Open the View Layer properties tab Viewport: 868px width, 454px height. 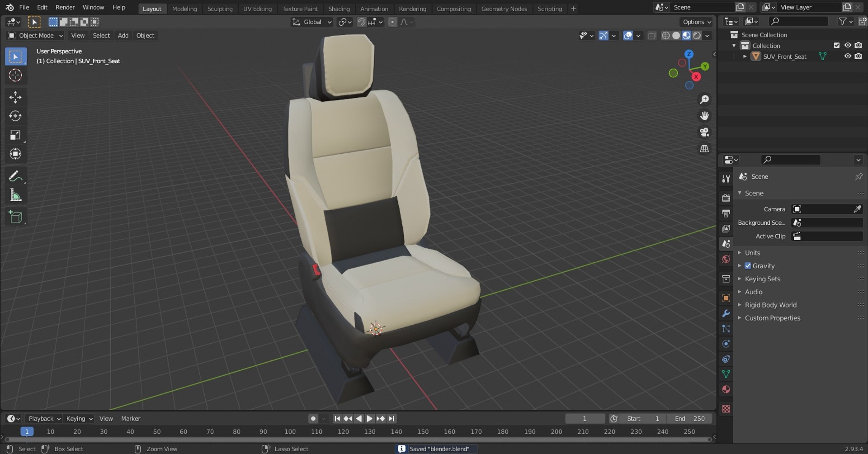(x=726, y=228)
